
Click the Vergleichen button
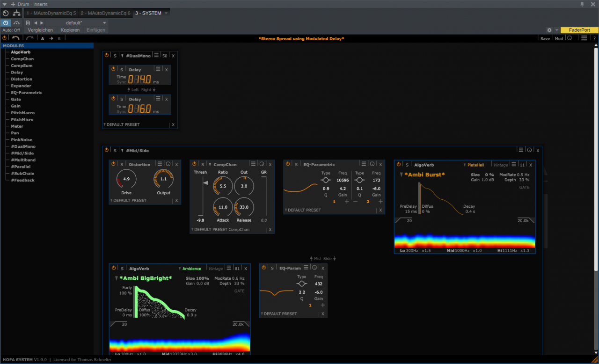click(40, 30)
